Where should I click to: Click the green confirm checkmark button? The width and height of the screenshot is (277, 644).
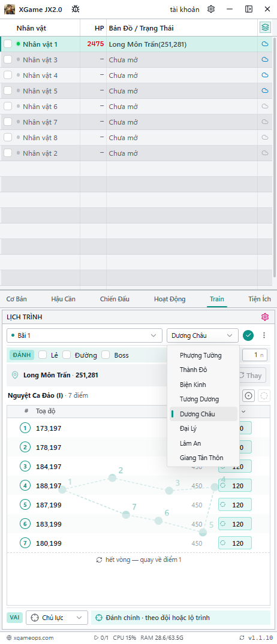click(x=248, y=335)
